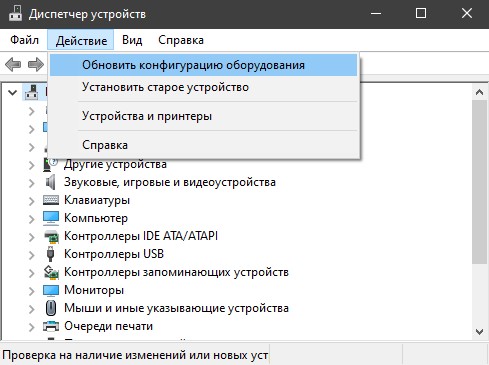489x365 pixels.
Task: Select the Другие устройства row
Action: (115, 164)
